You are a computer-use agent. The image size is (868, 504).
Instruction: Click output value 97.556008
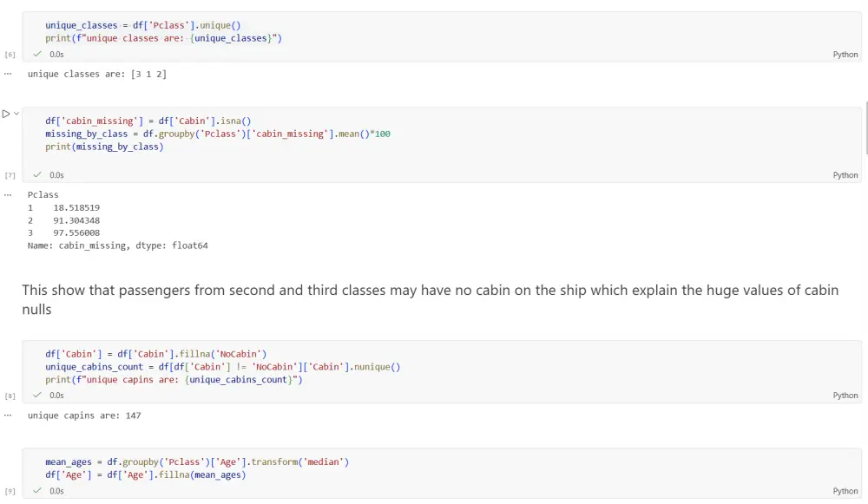pyautogui.click(x=76, y=232)
